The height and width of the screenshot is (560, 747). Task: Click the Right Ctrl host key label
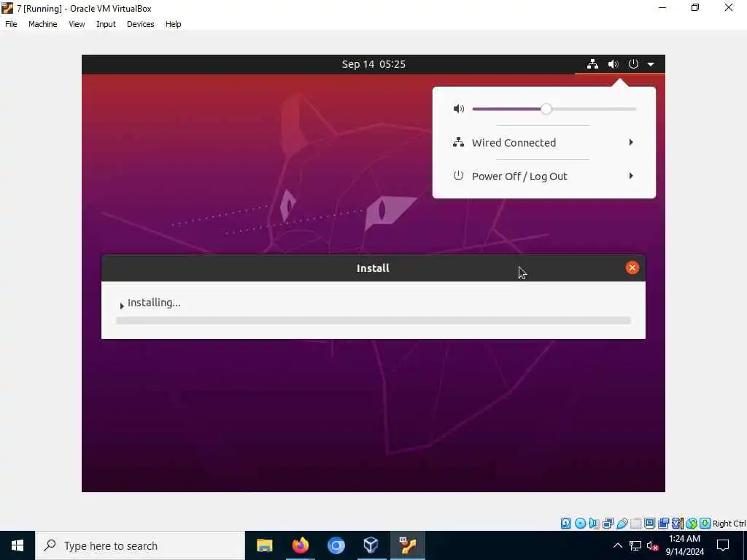coord(729,524)
